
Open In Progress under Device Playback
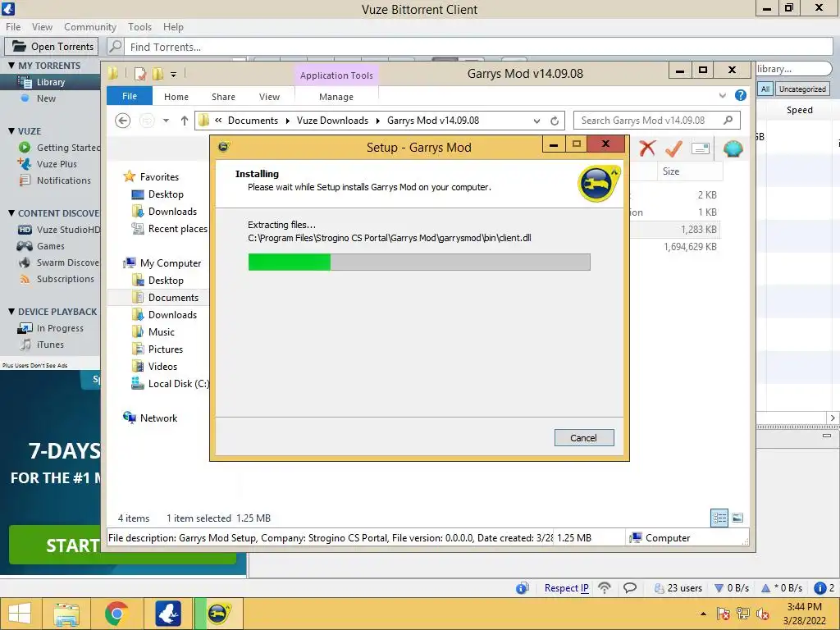point(59,328)
